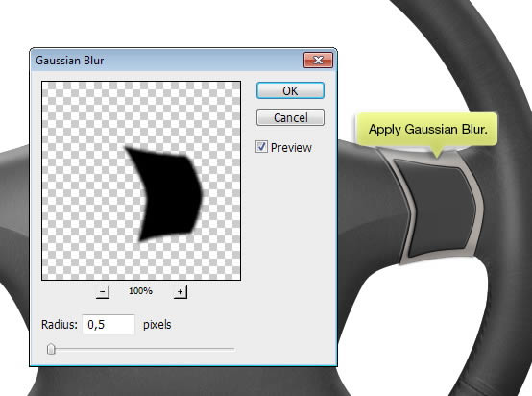Click the 100% zoom level label
532x396 pixels.
click(x=140, y=291)
